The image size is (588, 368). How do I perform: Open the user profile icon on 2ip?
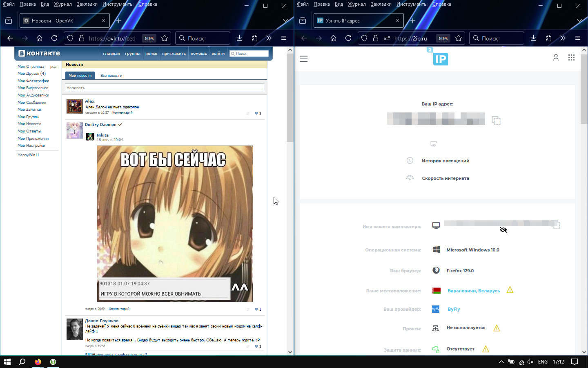coord(556,58)
